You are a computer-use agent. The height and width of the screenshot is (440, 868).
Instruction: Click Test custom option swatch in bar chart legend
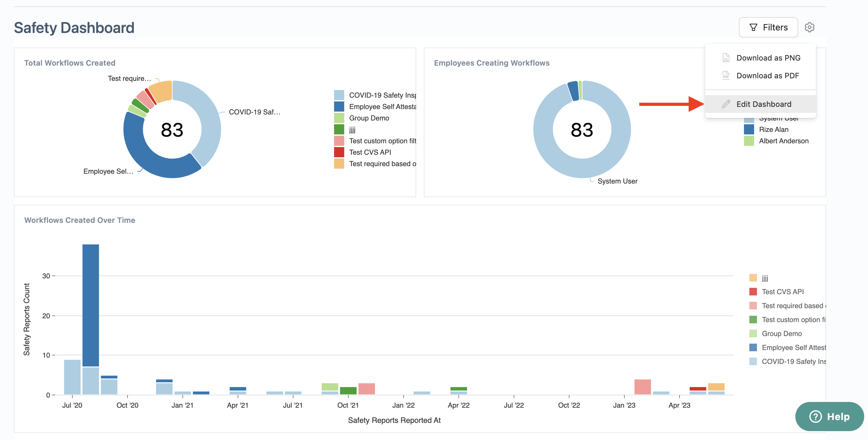pos(753,320)
